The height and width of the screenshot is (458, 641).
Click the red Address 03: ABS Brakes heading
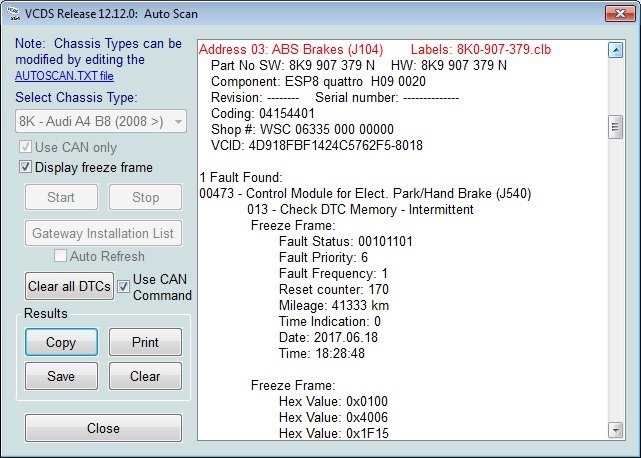291,49
